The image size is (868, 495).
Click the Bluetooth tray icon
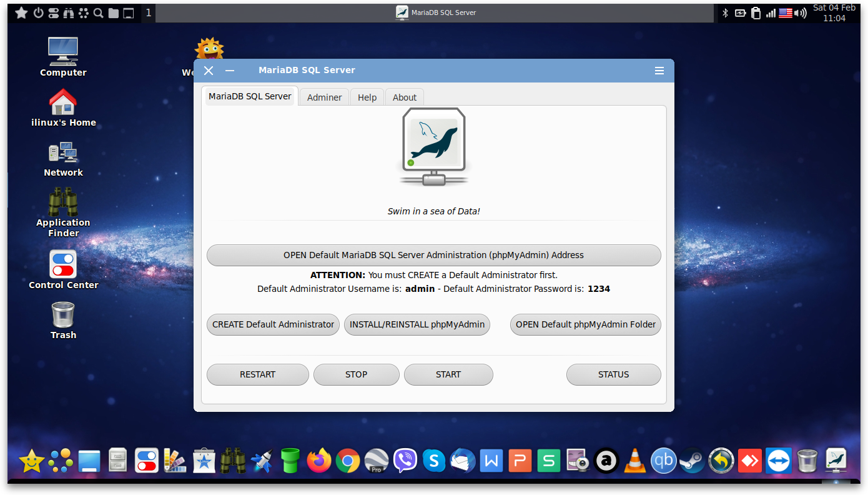726,12
